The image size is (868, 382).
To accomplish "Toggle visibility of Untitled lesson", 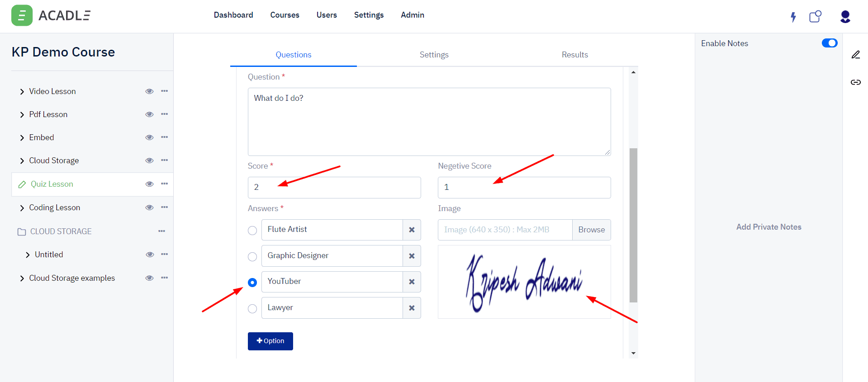I will click(x=150, y=255).
